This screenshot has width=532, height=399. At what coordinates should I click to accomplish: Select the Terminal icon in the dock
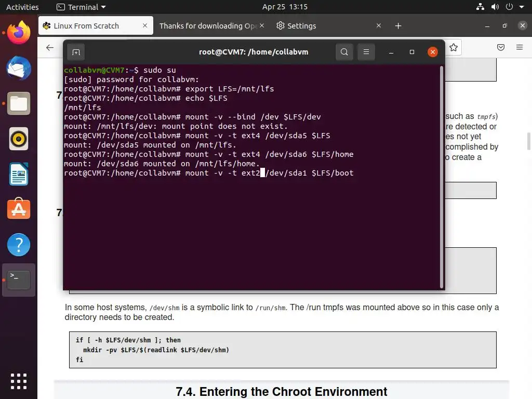click(19, 280)
